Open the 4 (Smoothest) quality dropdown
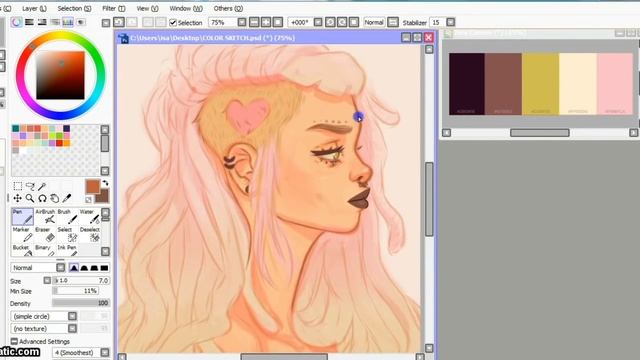This screenshot has width=640, height=360. point(105,352)
